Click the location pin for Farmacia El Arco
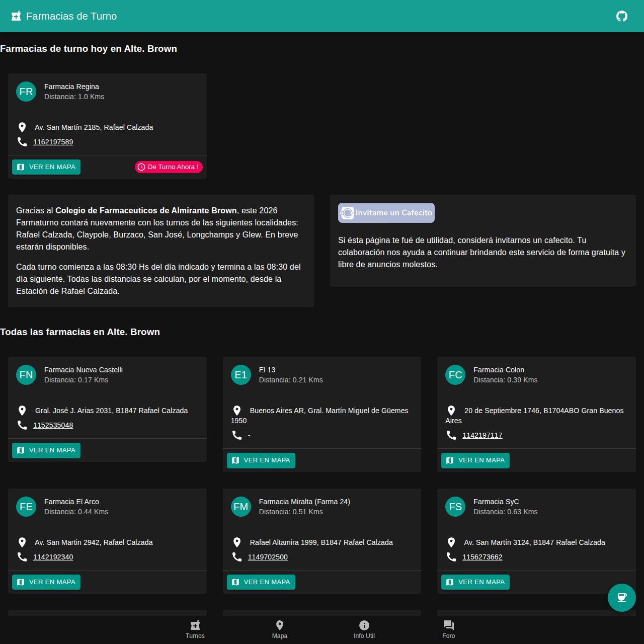Viewport: 644px width, 644px height. [22, 542]
